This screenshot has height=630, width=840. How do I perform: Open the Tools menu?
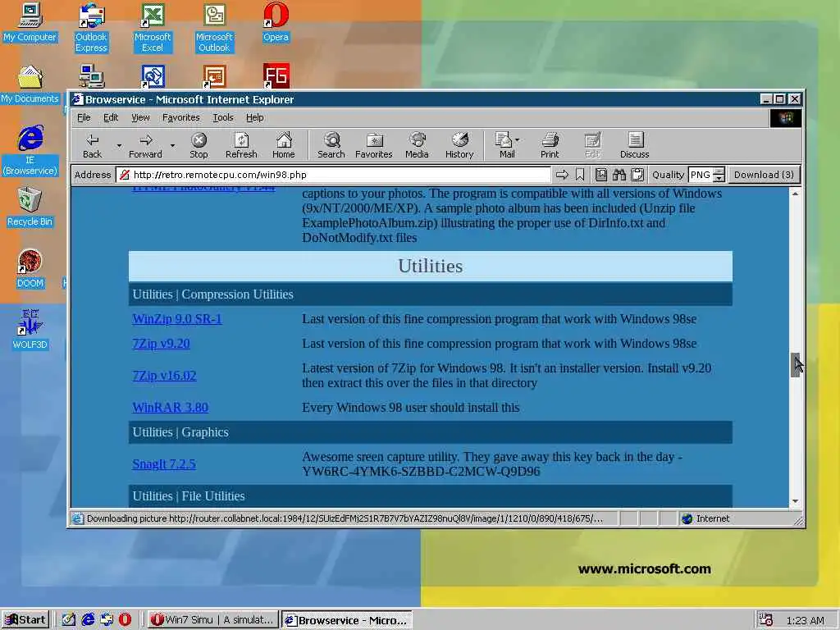pos(223,117)
